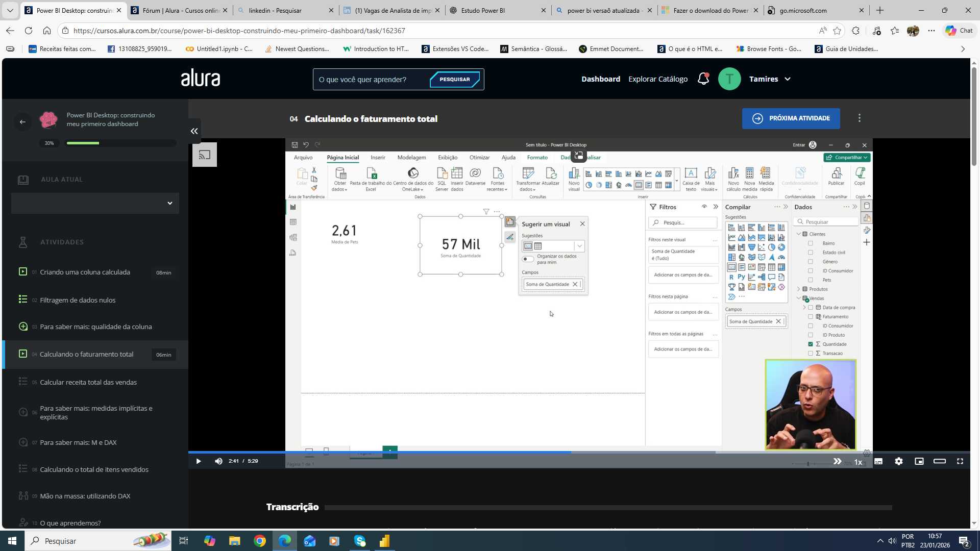Click the cast to device icon
Screen dimensions: 980x551
(x=205, y=155)
